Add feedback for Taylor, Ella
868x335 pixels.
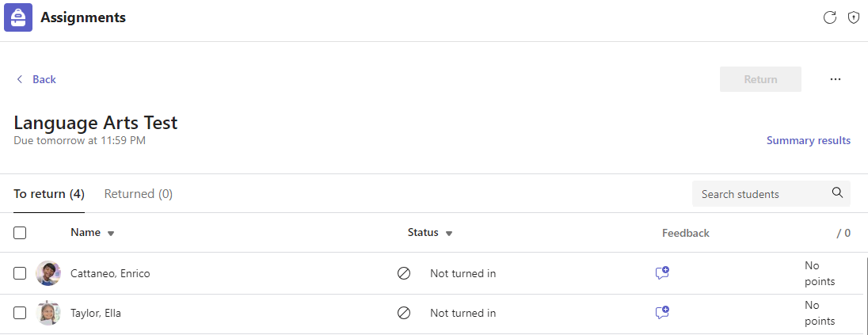pyautogui.click(x=662, y=313)
